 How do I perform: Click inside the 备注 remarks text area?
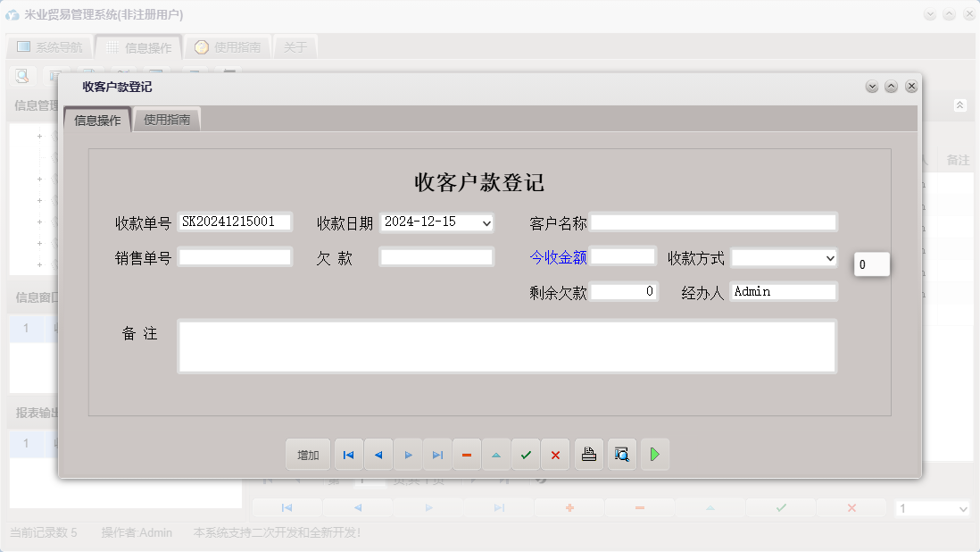(507, 347)
